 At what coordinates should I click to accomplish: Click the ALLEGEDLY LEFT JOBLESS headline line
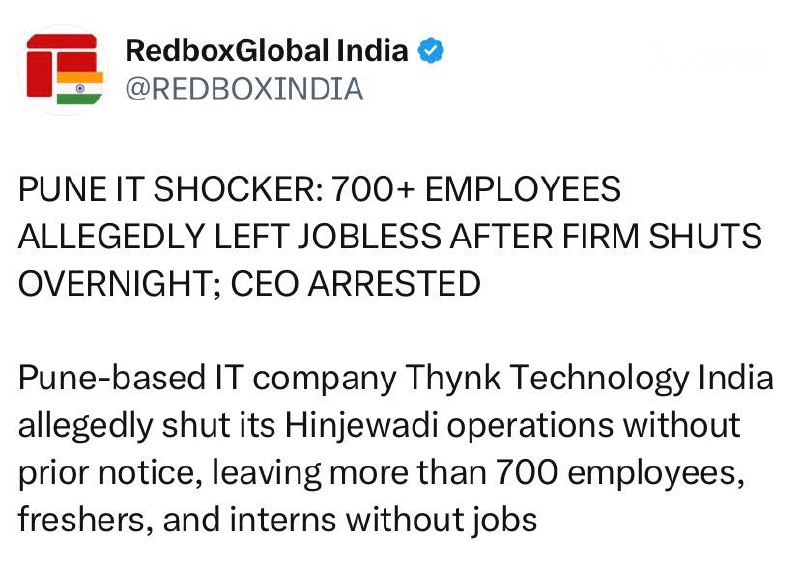point(230,236)
